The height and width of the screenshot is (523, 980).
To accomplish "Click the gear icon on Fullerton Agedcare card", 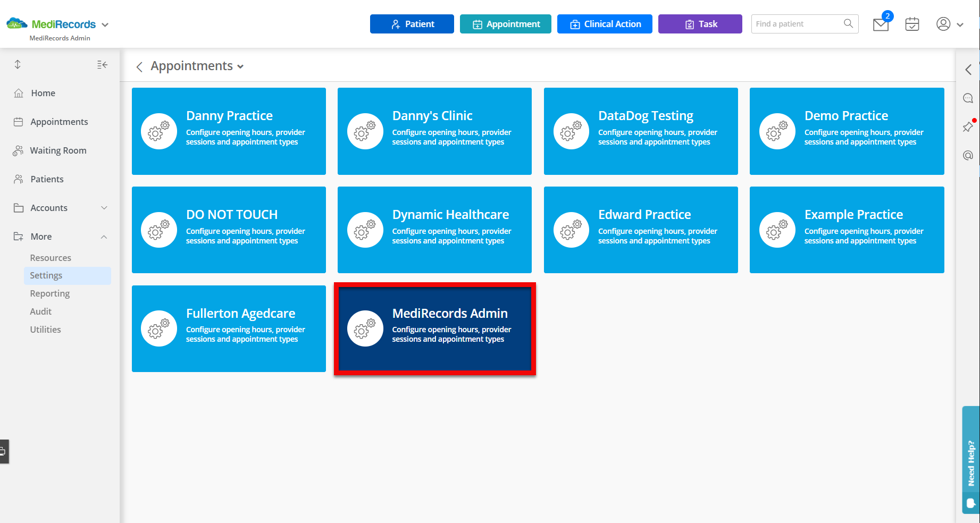I will pos(158,328).
